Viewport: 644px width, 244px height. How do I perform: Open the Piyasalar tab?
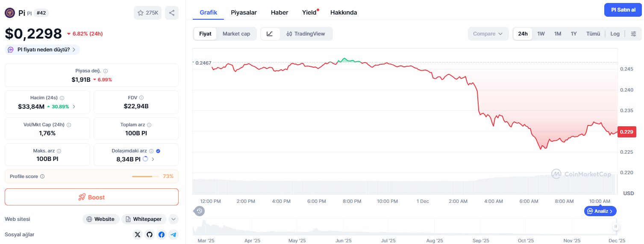click(244, 12)
